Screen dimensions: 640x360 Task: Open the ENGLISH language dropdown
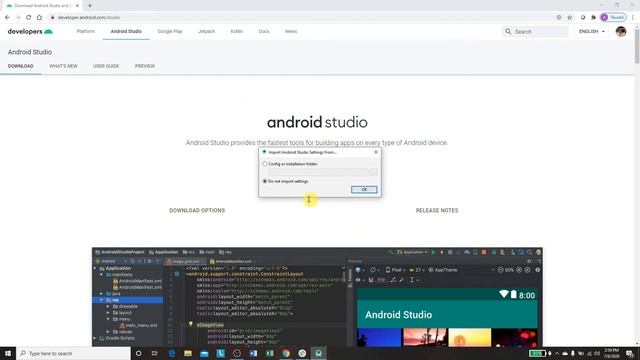[x=591, y=31]
